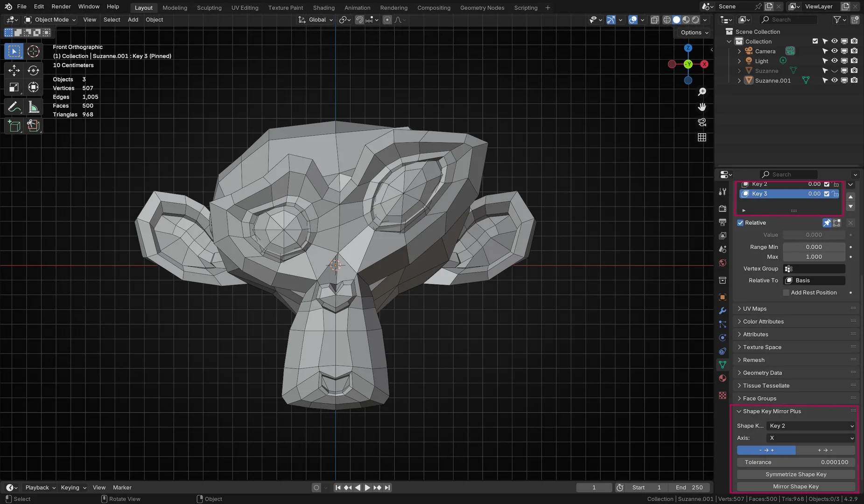
Task: Select the Add Cube tool
Action: click(14, 126)
